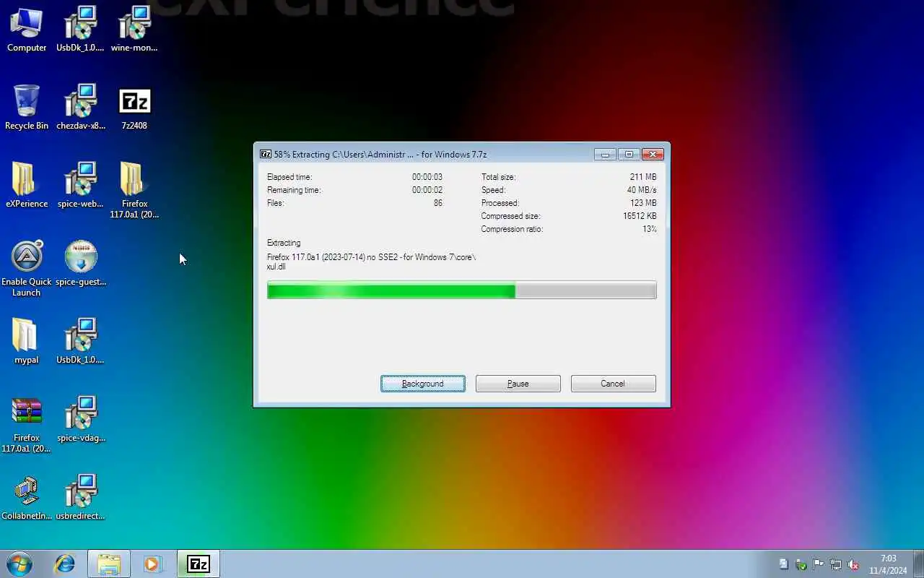
Task: Select the Firefox 117.0a1 WinRAR archive icon
Action: [27, 425]
